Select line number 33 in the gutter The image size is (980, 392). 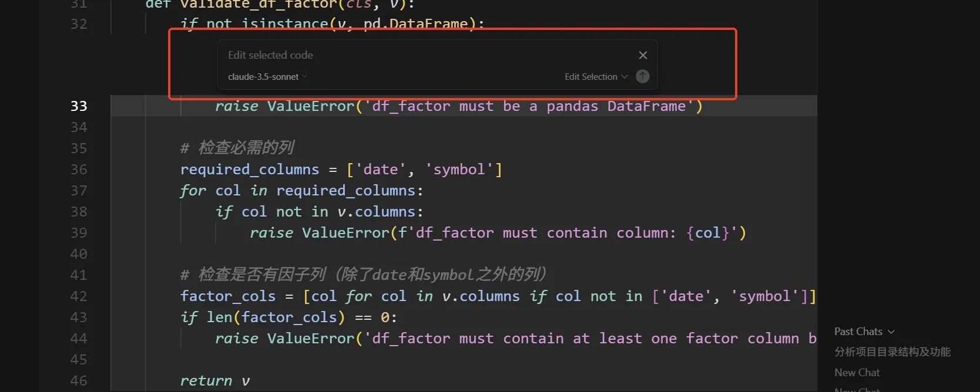[79, 106]
